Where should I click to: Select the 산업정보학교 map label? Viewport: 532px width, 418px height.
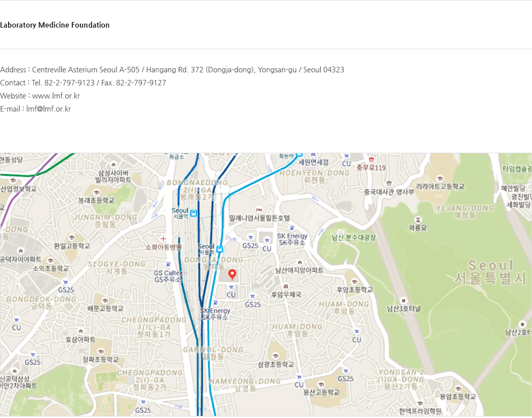[19, 189]
